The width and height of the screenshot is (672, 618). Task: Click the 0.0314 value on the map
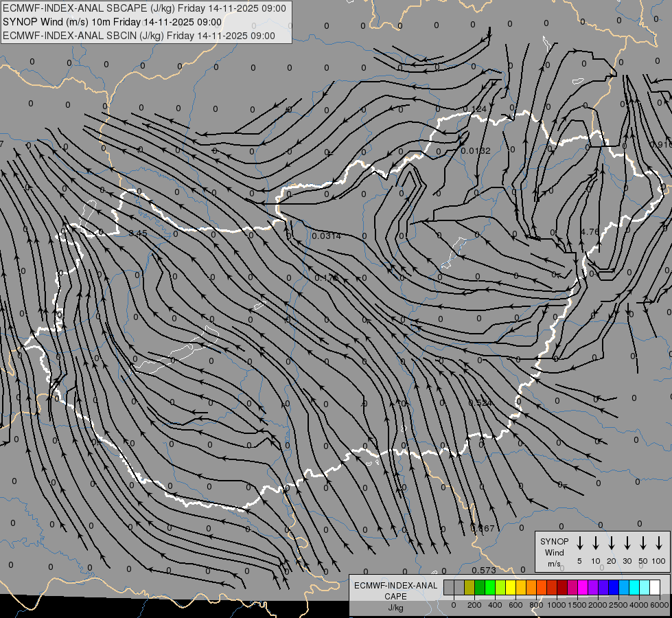327,236
